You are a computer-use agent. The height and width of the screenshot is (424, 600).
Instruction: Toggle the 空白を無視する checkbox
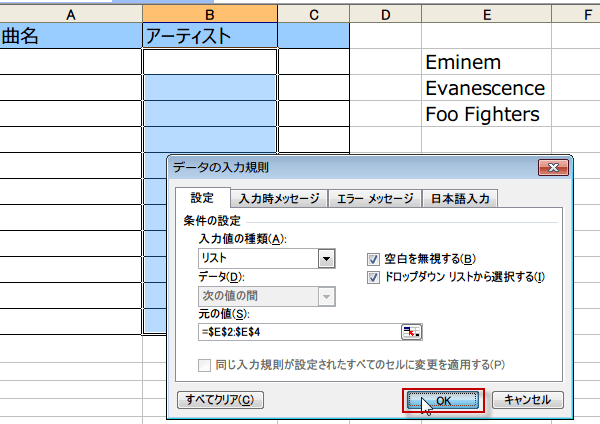click(x=375, y=258)
